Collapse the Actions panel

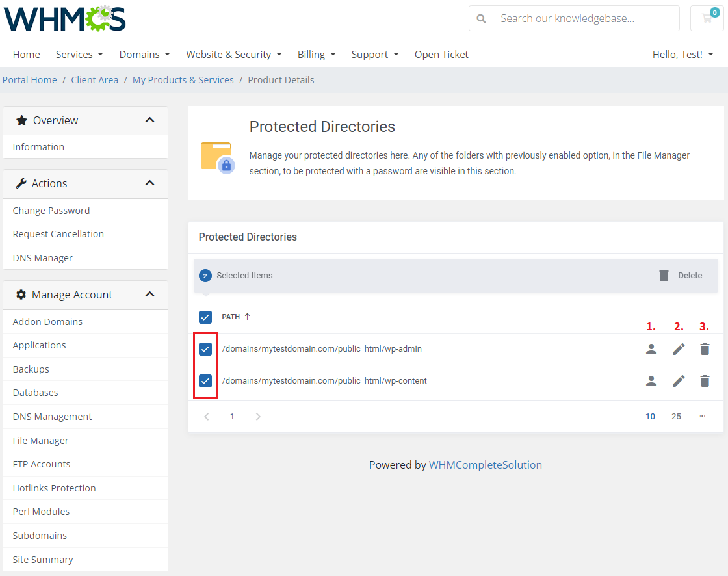coord(149,183)
